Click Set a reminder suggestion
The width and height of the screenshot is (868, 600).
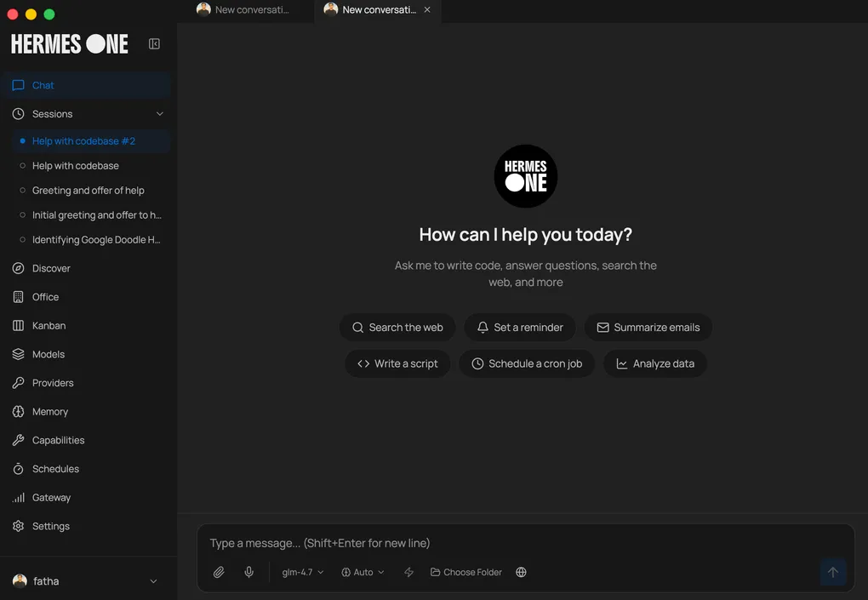[x=520, y=328]
